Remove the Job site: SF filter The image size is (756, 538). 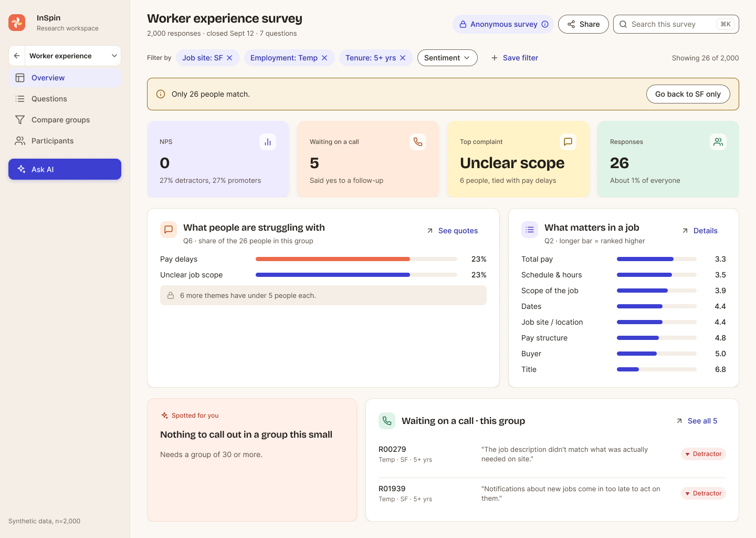click(x=229, y=58)
